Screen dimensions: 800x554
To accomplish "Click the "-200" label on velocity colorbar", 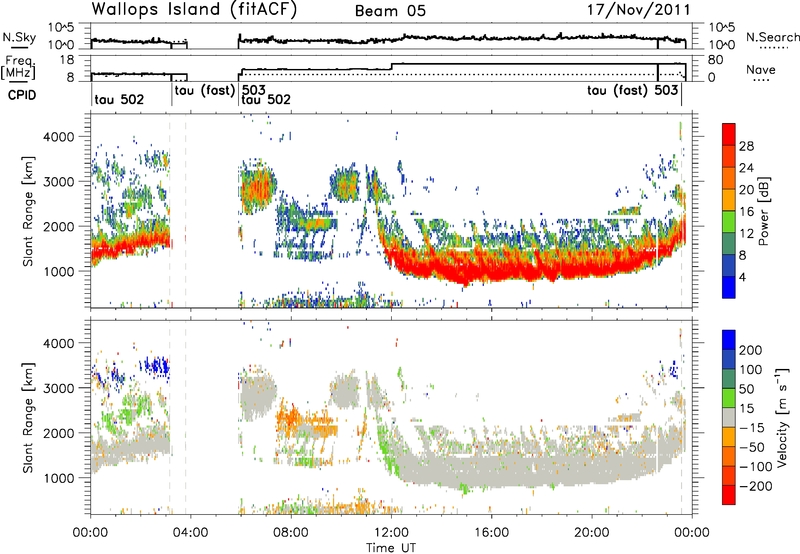I will click(x=755, y=487).
